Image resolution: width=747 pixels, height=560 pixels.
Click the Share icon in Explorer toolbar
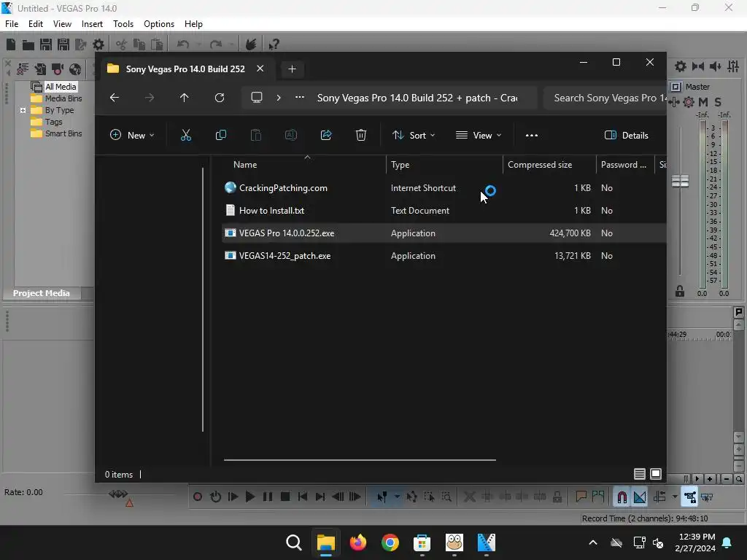point(326,135)
